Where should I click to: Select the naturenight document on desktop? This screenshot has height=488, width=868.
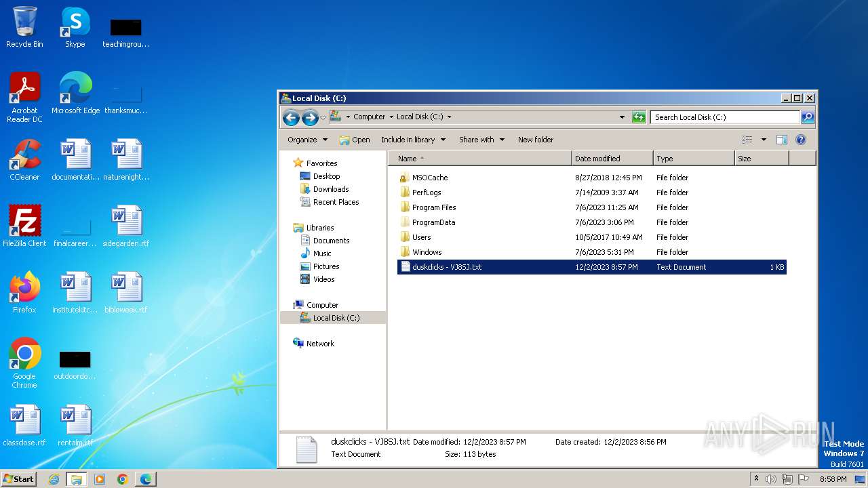click(x=126, y=160)
